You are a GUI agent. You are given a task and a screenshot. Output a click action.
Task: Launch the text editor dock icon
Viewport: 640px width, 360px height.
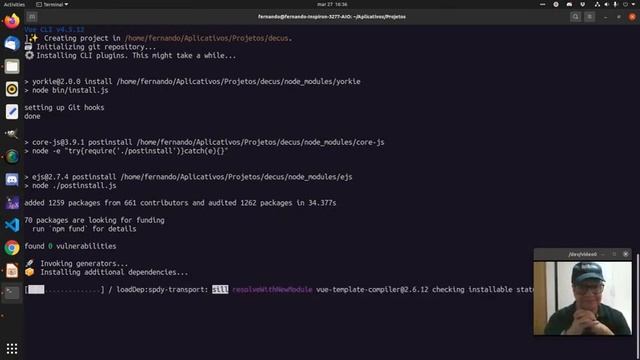(12, 111)
